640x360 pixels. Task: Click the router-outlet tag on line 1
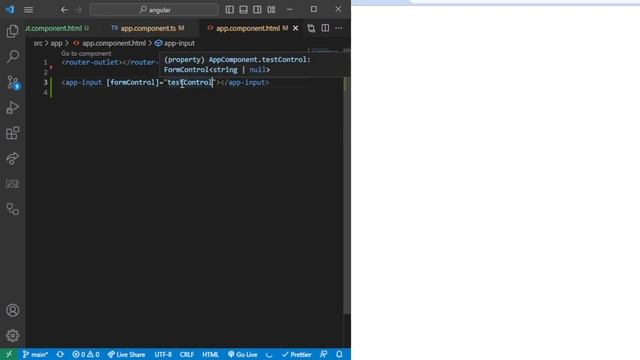pos(92,62)
